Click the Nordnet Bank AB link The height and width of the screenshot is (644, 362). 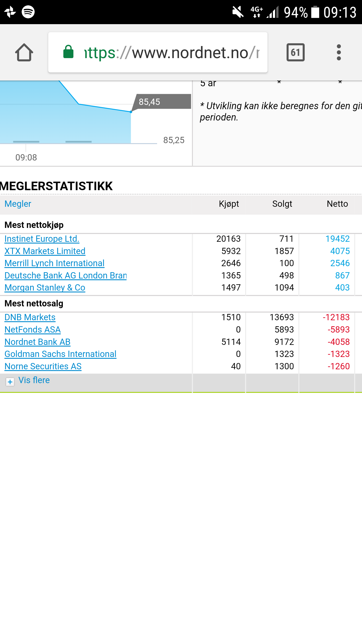click(x=37, y=342)
